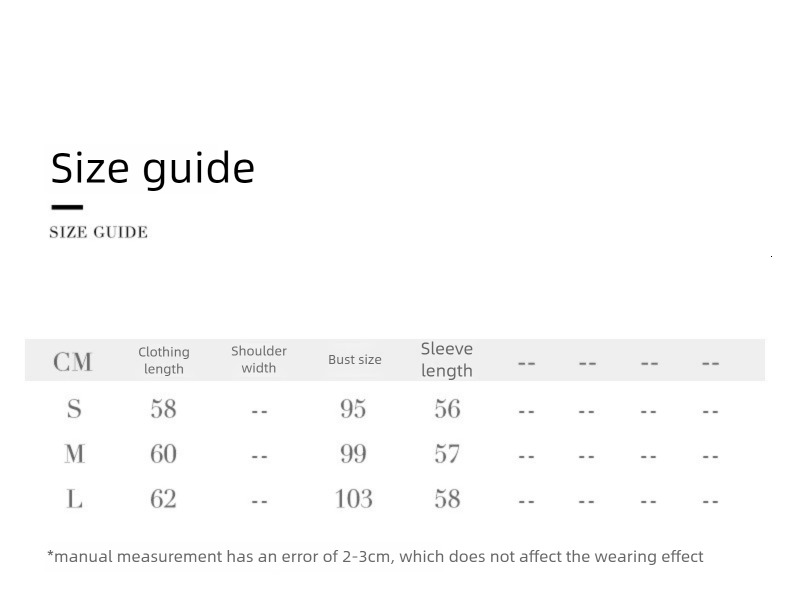The image size is (790, 602).
Task: Click the "Sleeve length" column header
Action: click(447, 360)
